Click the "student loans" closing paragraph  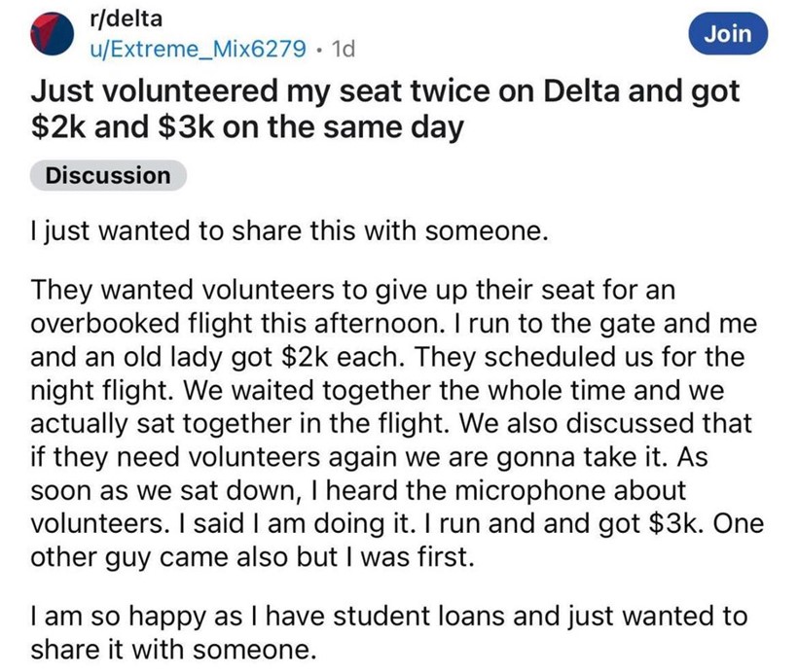tap(389, 633)
